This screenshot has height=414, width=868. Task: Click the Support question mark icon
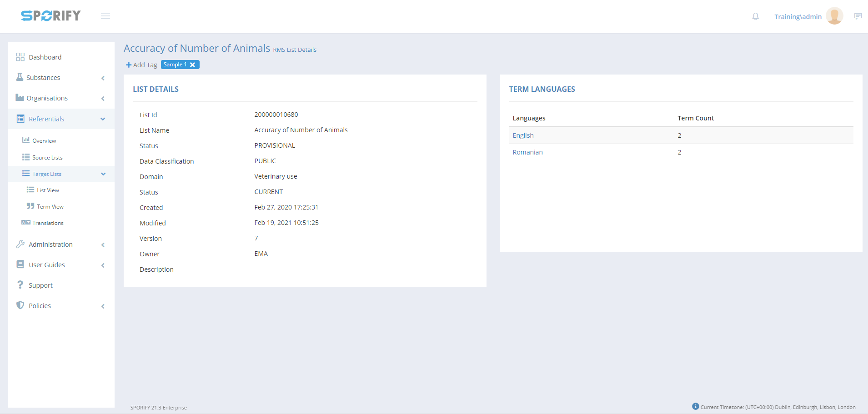point(20,285)
